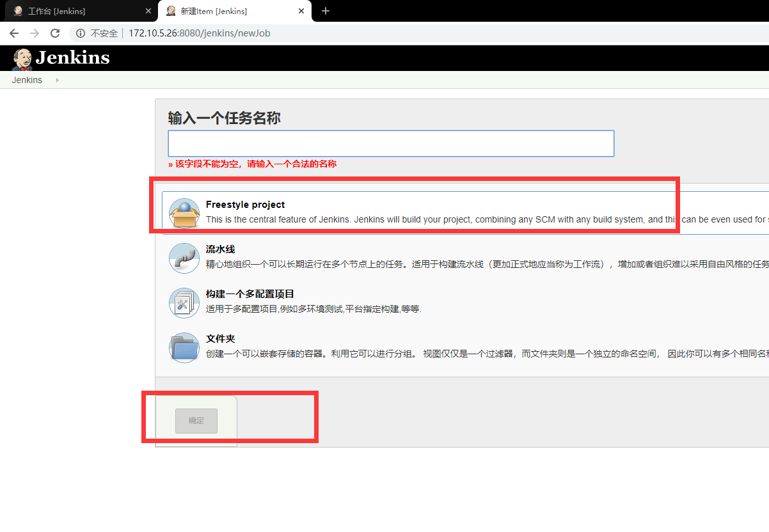The width and height of the screenshot is (769, 532).
Task: Click the 文件夹 description starting 创建一个可以嵌套
Action: coord(487,354)
